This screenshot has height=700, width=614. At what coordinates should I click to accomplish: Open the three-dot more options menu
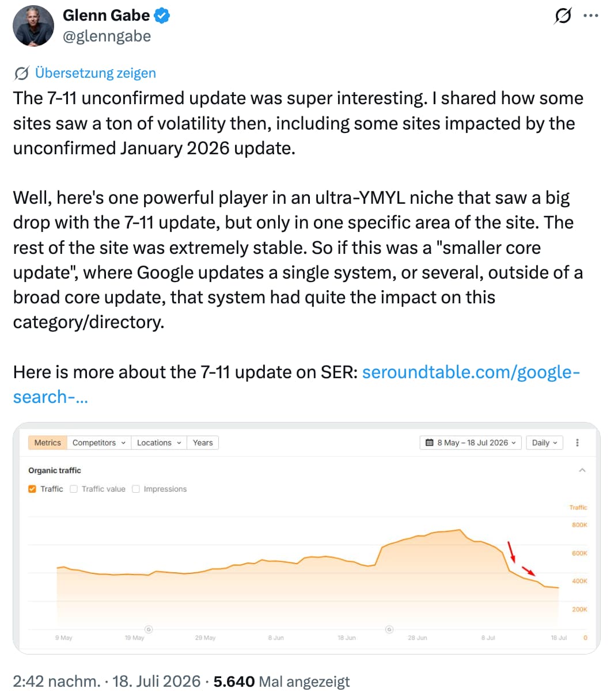[590, 16]
